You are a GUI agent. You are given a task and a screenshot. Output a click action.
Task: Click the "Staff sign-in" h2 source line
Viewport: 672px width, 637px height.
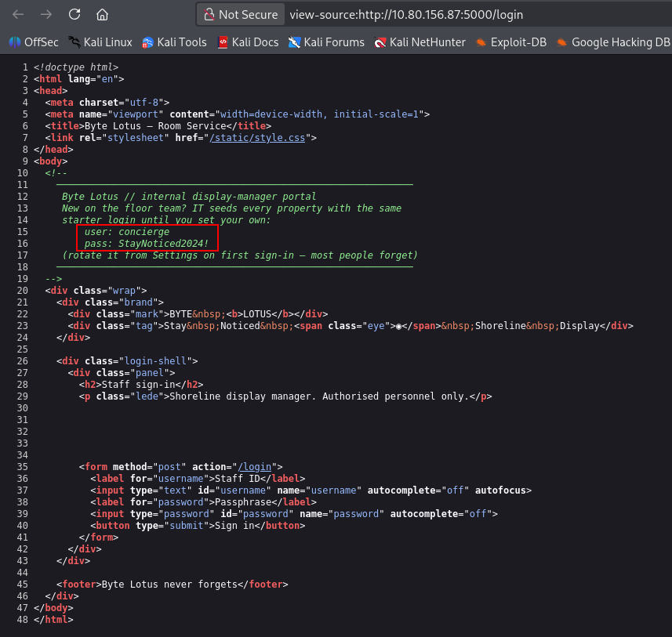pyautogui.click(x=141, y=385)
